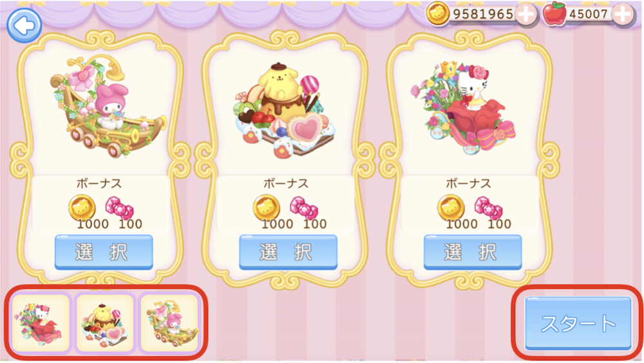Add coins with the plus beside 9581965
The height and width of the screenshot is (363, 644).
point(526,14)
